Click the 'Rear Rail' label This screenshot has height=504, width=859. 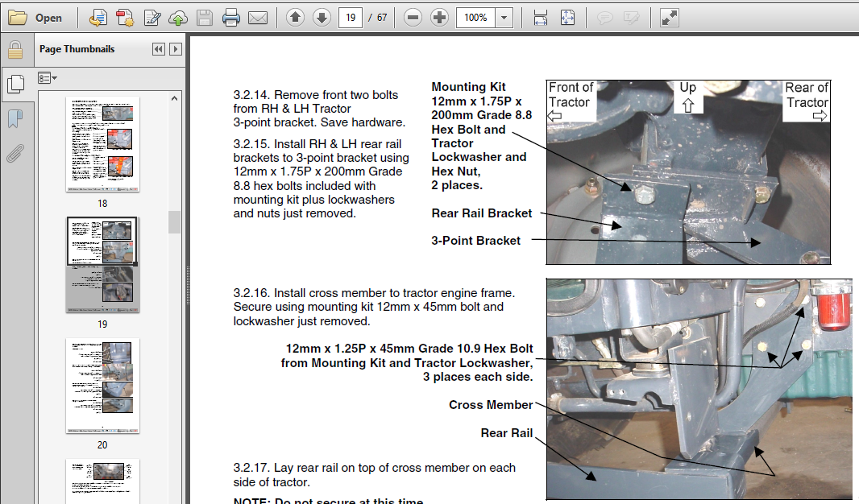pos(507,433)
